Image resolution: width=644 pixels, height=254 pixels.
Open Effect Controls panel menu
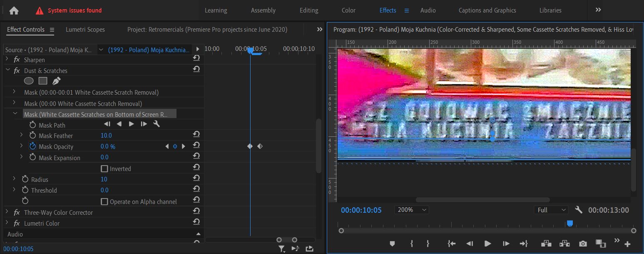pyautogui.click(x=52, y=30)
